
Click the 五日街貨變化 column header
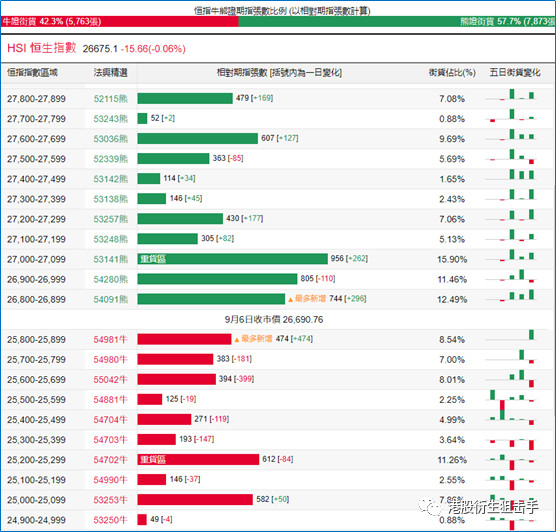coord(515,73)
